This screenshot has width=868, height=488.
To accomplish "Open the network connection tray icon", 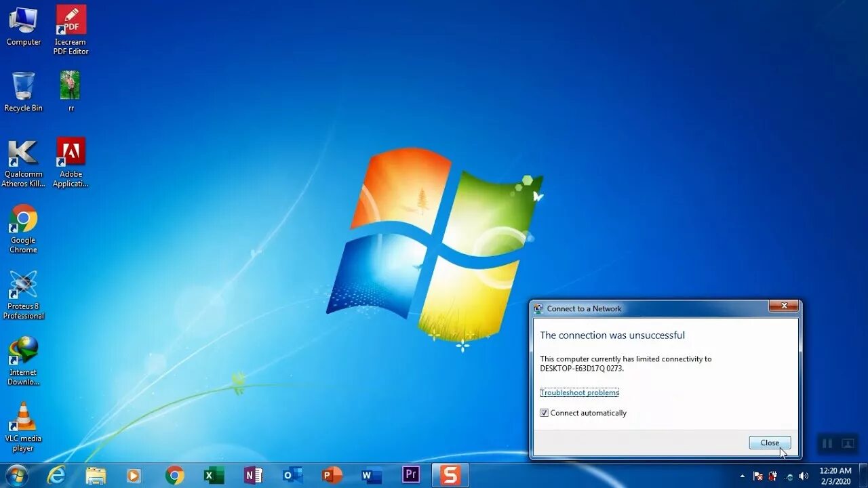I will click(x=788, y=476).
